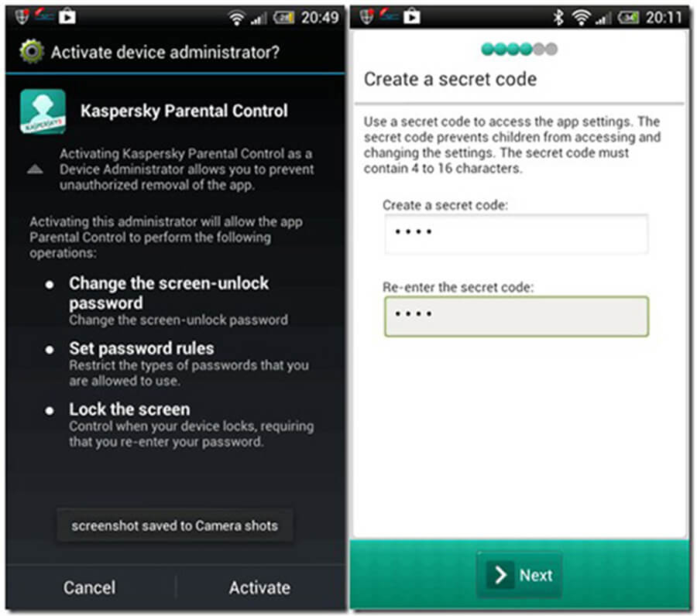The height and width of the screenshot is (616, 697).
Task: Tap the Activate button
Action: click(x=259, y=587)
